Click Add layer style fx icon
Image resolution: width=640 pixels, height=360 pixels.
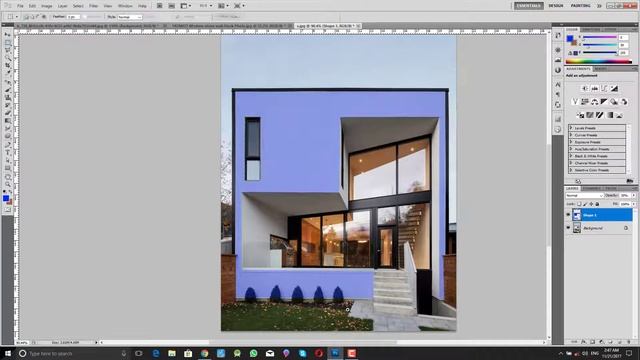(583, 342)
